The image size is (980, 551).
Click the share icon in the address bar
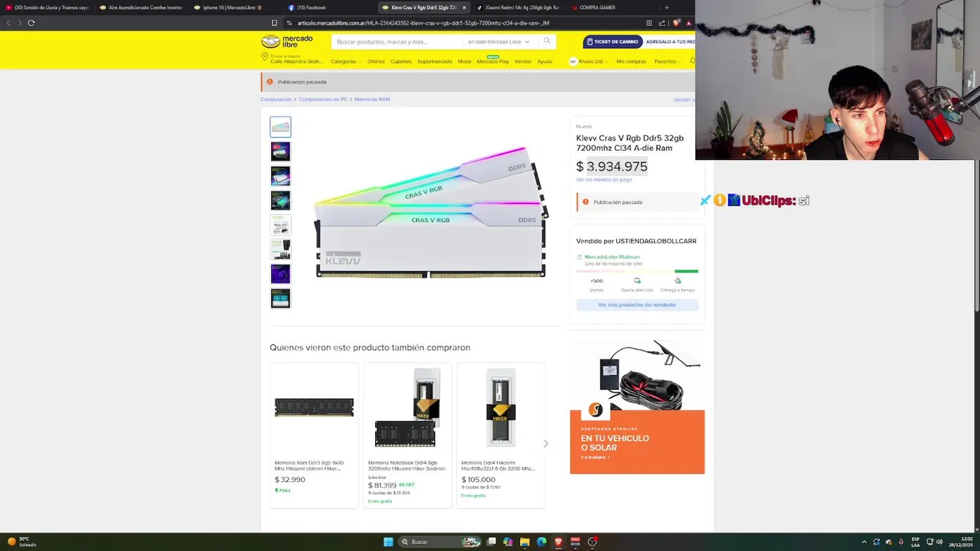pyautogui.click(x=662, y=23)
